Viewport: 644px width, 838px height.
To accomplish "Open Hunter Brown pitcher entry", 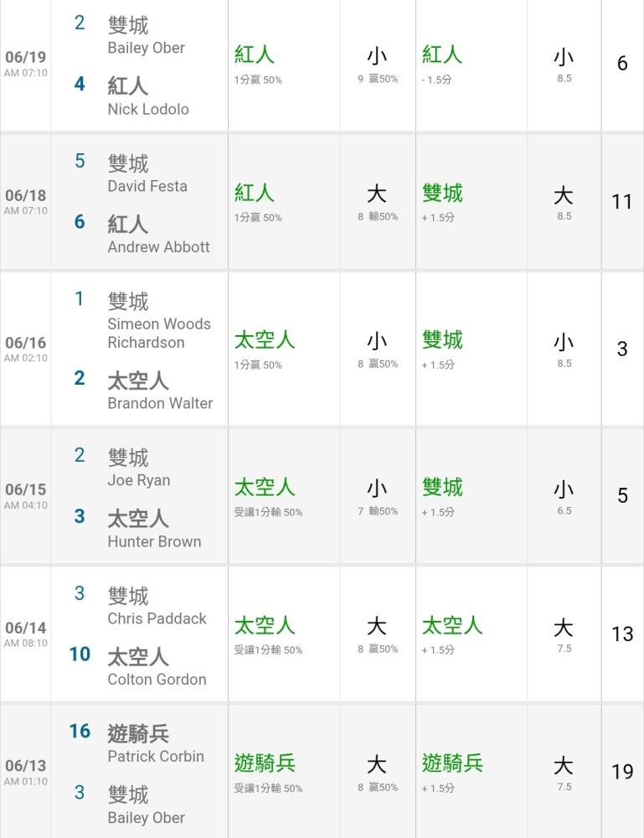I will pyautogui.click(x=154, y=541).
